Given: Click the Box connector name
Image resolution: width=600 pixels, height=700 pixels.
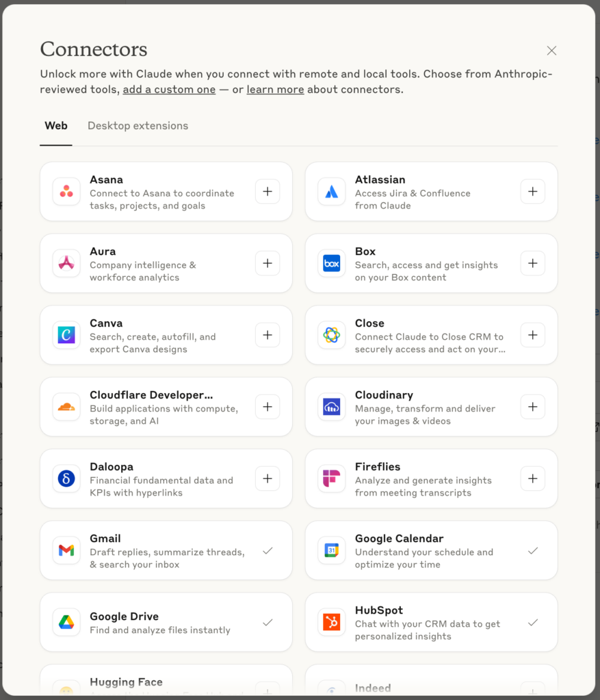Looking at the screenshot, I should pyautogui.click(x=365, y=252).
